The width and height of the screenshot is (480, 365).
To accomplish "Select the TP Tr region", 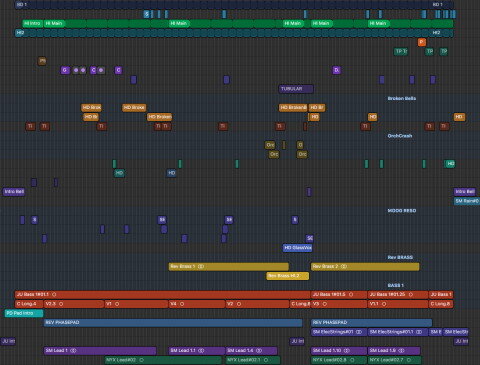I will point(401,51).
